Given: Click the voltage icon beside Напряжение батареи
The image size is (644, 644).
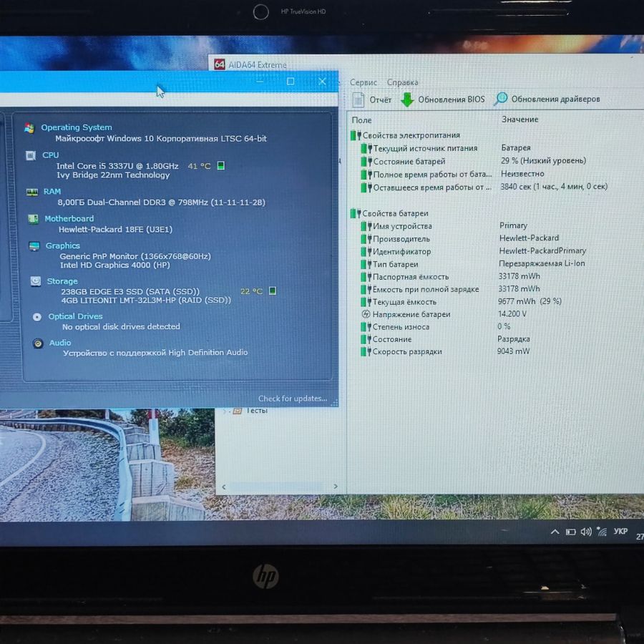Looking at the screenshot, I should point(366,314).
